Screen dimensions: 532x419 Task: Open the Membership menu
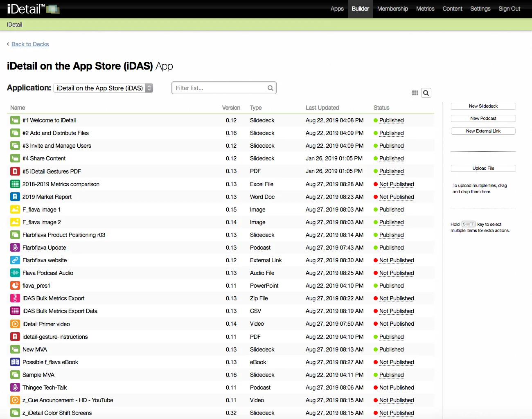[392, 9]
